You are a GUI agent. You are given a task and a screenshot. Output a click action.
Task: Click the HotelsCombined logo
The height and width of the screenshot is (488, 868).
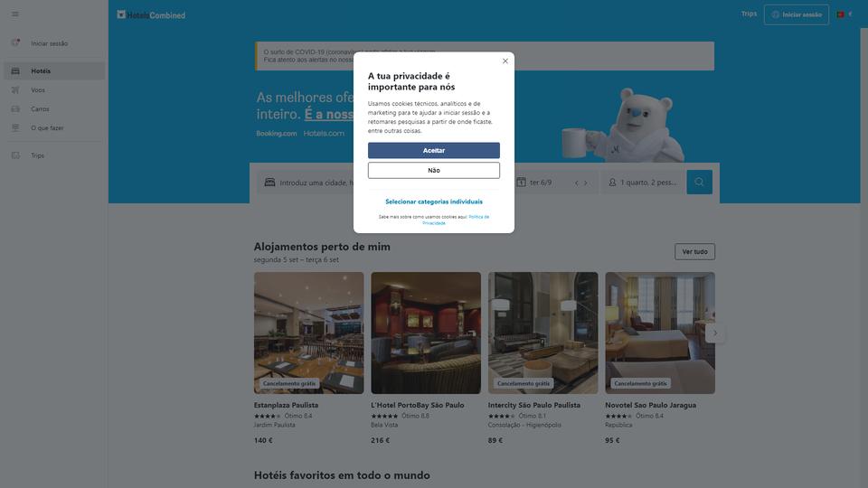(151, 15)
